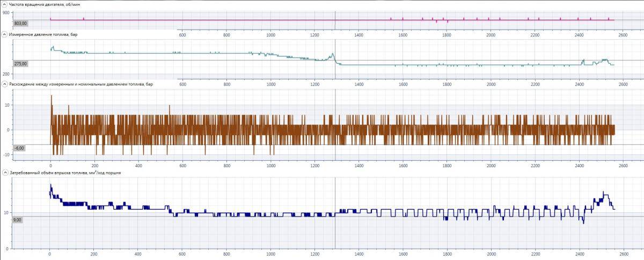Click the 1800 tick on the fuel pressure axis
This screenshot has width=644, height=260.
447,84
